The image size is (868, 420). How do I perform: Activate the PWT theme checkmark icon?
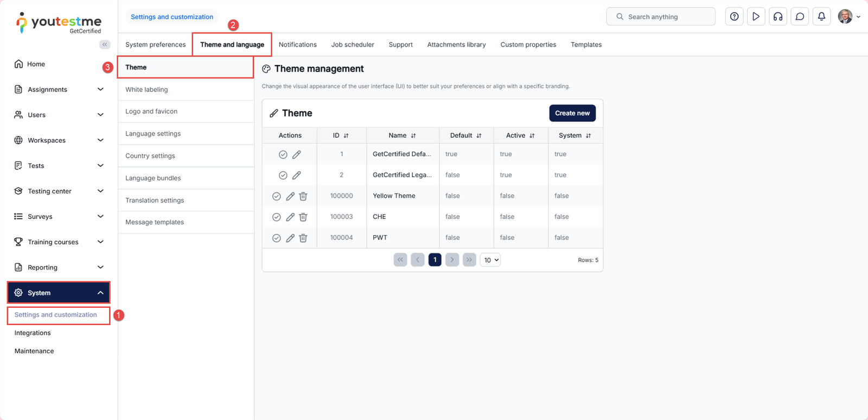pos(277,238)
